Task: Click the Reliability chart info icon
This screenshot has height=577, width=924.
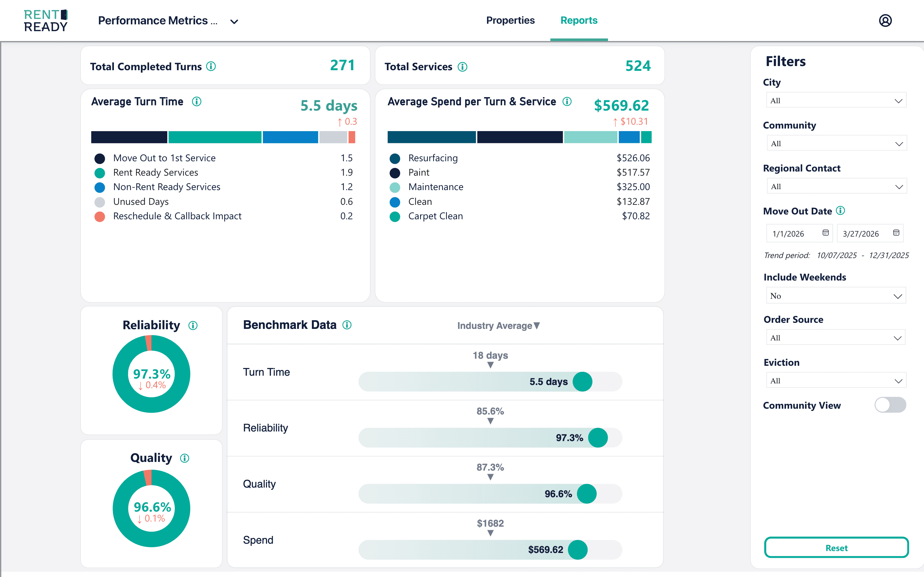Action: pos(193,325)
